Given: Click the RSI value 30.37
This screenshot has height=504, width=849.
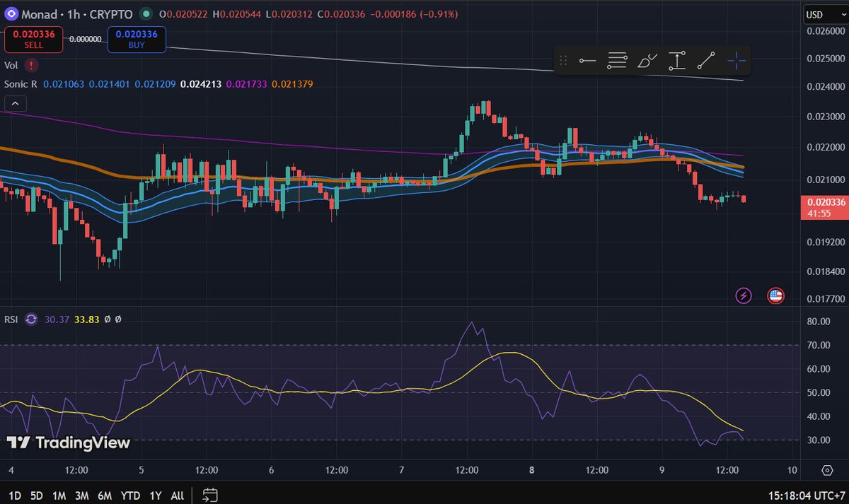Looking at the screenshot, I should [55, 320].
